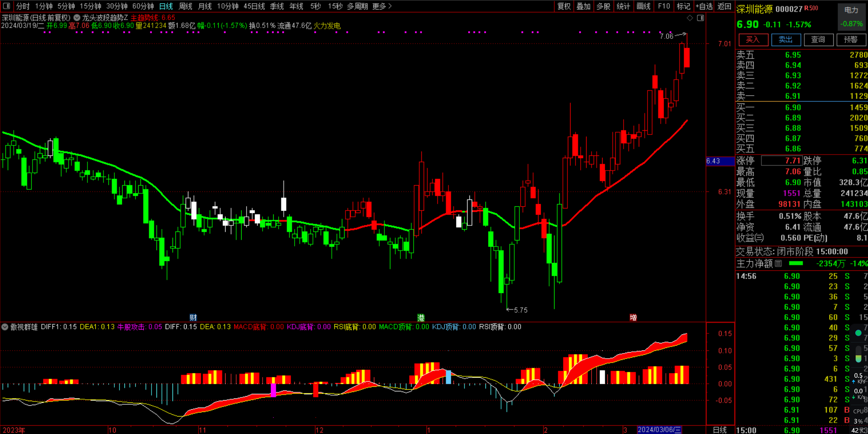Viewport: 868px width, 434px height.
Task: Open the 傲视群雄 indicator dropdown circle
Action: [5, 327]
